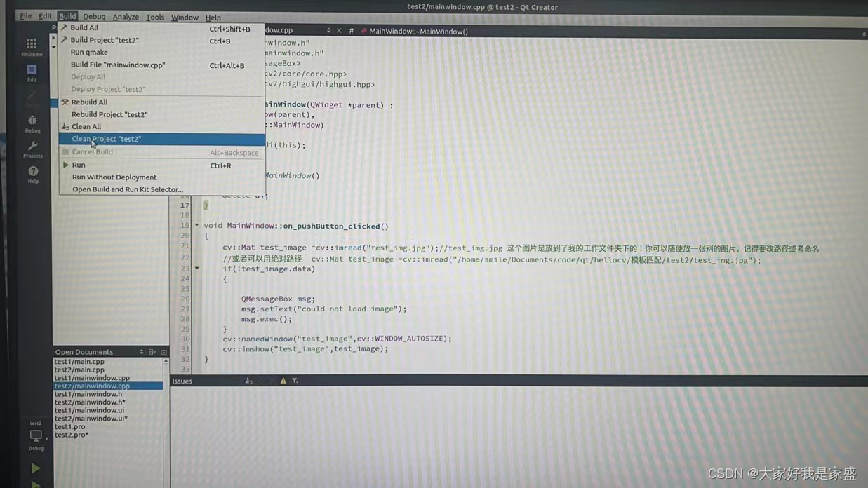The height and width of the screenshot is (488, 868).
Task: Open the Issues category filter funnel
Action: [295, 381]
